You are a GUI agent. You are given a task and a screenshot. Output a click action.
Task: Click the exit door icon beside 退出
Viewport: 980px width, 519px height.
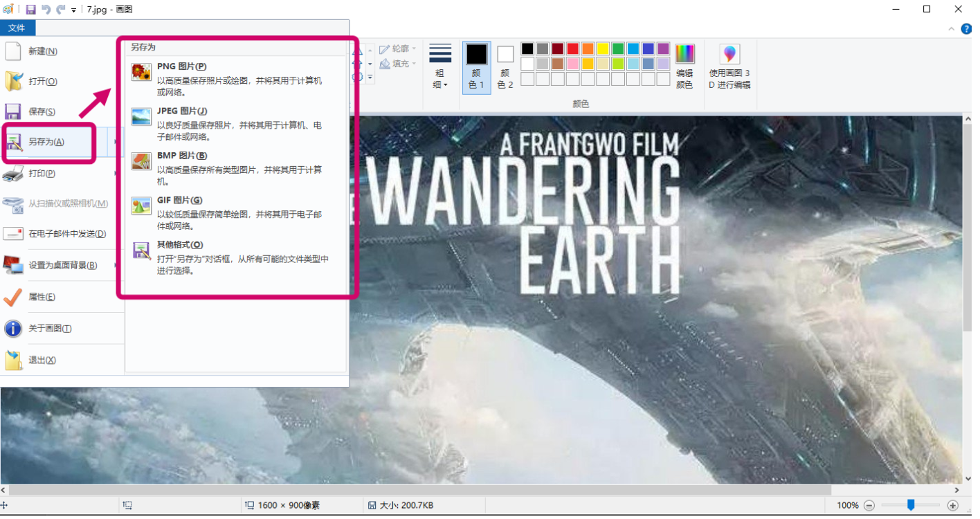pyautogui.click(x=13, y=361)
